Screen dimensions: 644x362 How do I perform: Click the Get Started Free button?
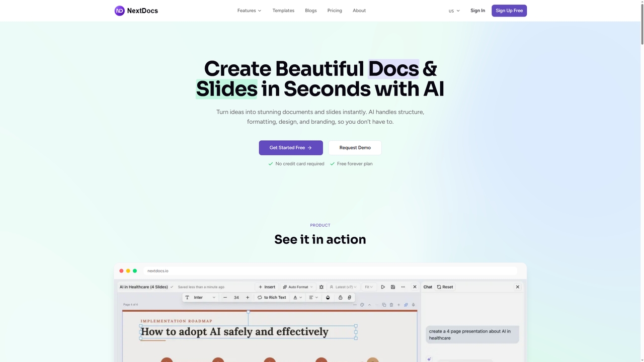[291, 148]
